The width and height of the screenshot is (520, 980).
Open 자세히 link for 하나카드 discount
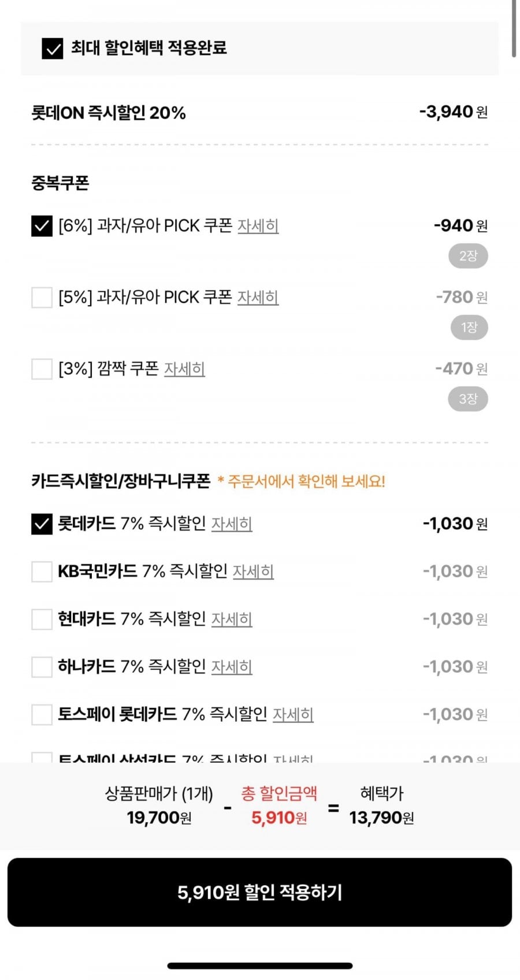232,667
